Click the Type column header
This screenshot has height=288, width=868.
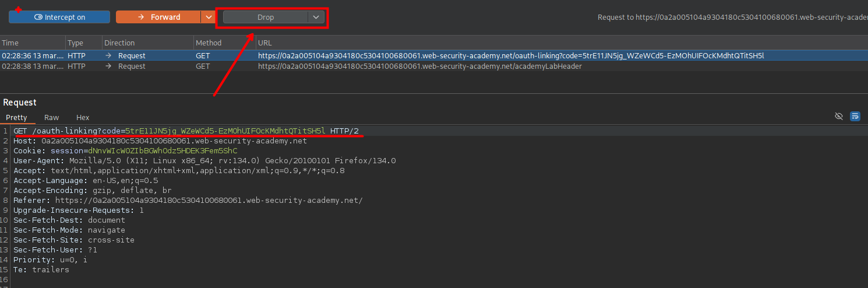point(76,43)
